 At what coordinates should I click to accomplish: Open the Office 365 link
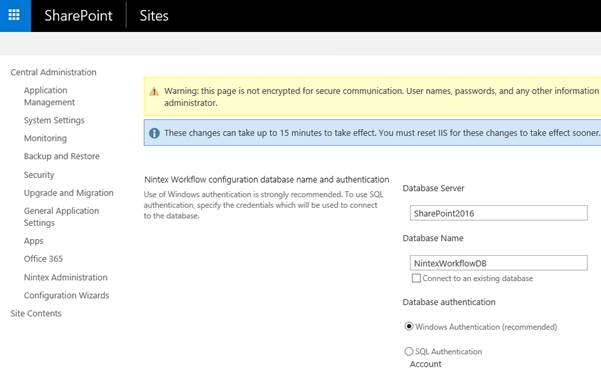coord(43,259)
